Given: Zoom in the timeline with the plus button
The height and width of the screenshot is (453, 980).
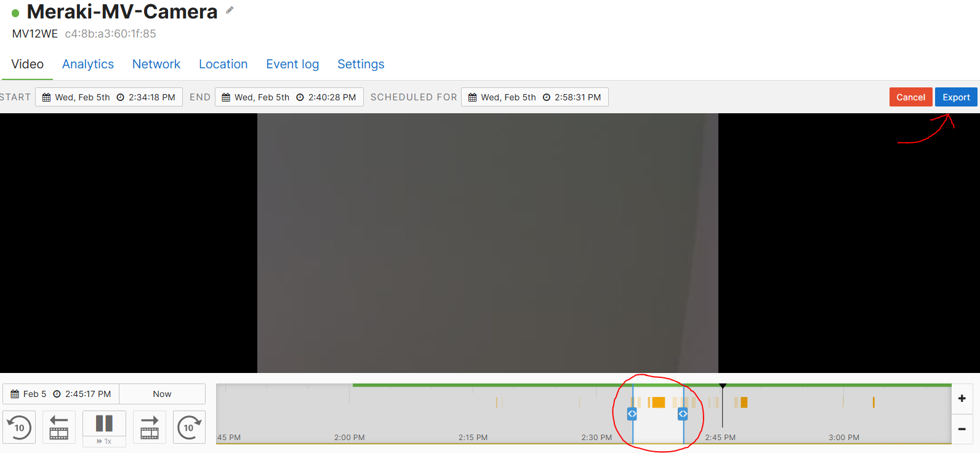Looking at the screenshot, I should point(962,399).
